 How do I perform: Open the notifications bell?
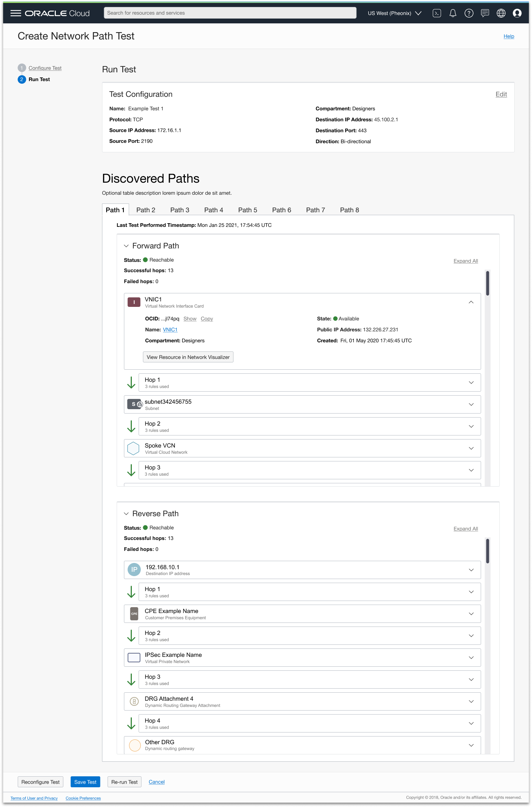(x=453, y=13)
